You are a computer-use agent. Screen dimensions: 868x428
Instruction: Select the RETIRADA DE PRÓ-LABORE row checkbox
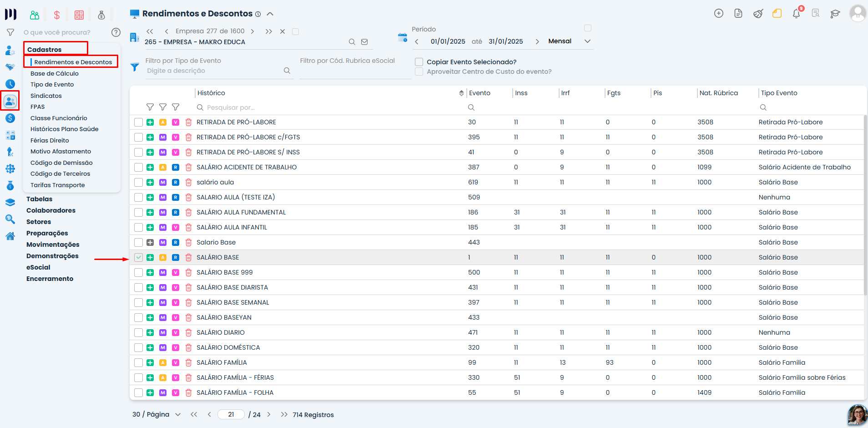tap(138, 122)
